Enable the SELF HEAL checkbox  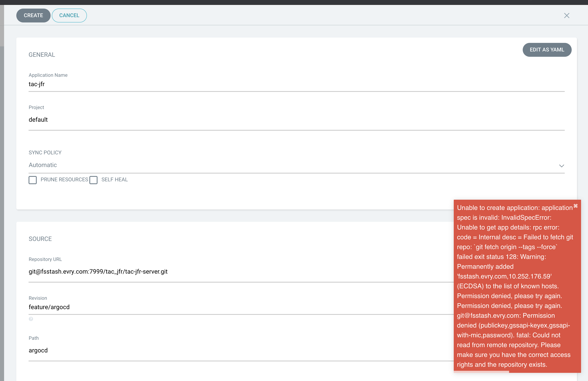pos(93,180)
